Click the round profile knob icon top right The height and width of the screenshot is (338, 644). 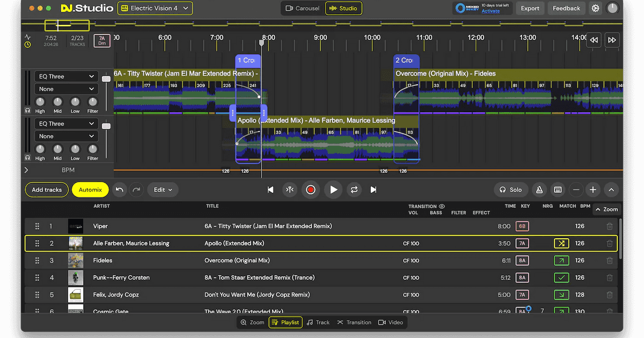point(612,8)
